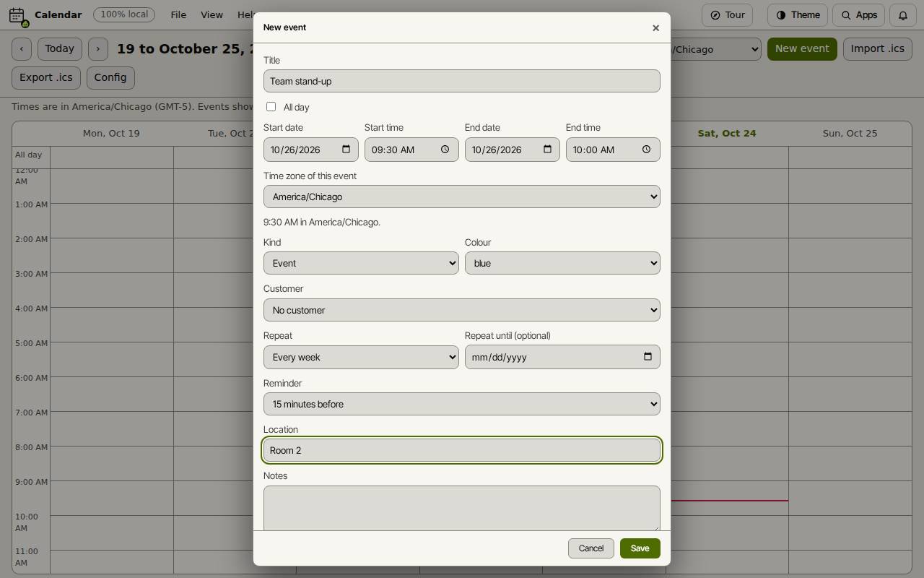Click the Calendar app logo icon

coord(17,15)
